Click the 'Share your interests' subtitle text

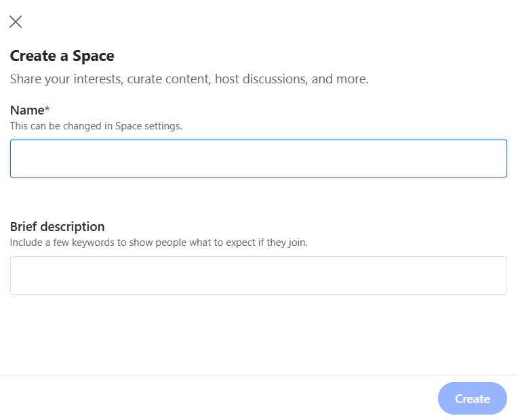[x=189, y=79]
